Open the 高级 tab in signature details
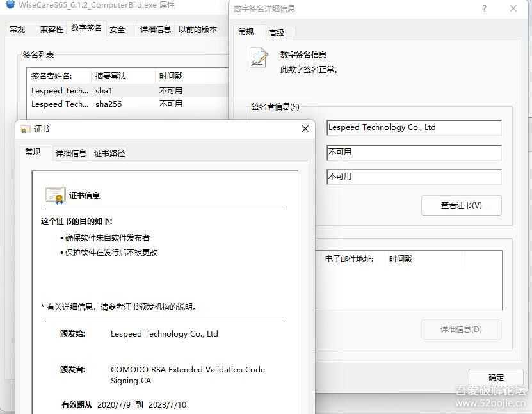Screen dimensions: 532x414 [x=278, y=32]
